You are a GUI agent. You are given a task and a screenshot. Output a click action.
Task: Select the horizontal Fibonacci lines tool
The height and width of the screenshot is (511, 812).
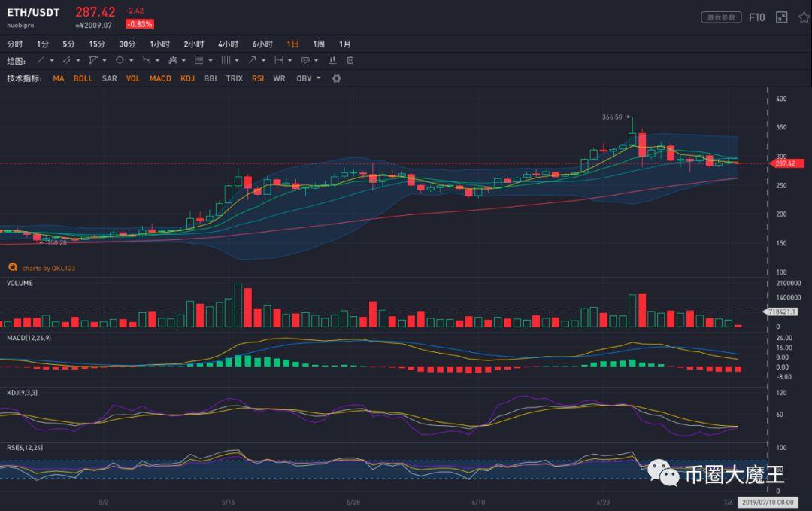(x=198, y=60)
